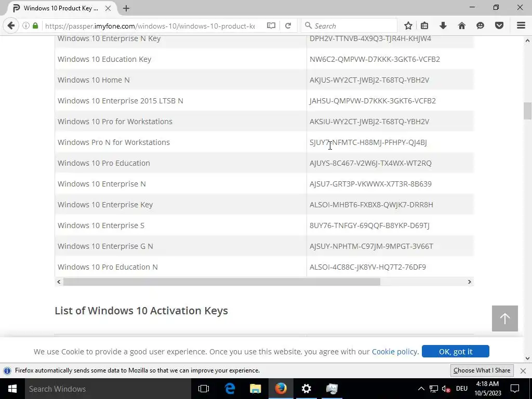Click the scroll-to-top arrow button
This screenshot has height=399, width=532.
point(505,318)
